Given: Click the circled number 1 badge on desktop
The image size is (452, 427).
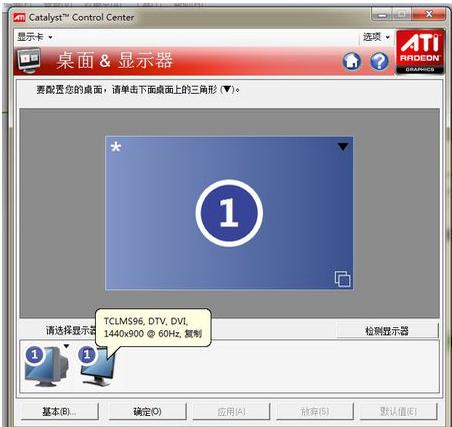Looking at the screenshot, I should [x=229, y=213].
